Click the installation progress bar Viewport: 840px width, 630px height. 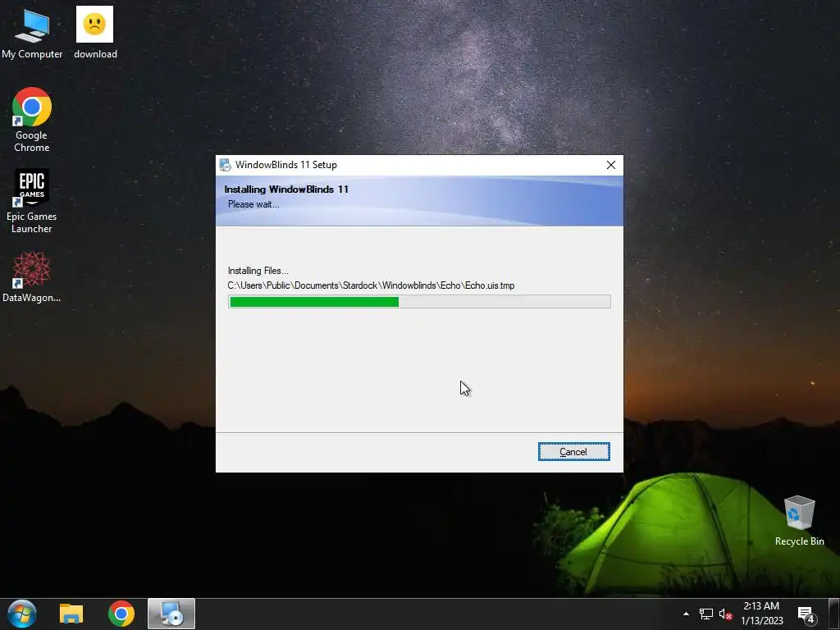[x=419, y=302]
